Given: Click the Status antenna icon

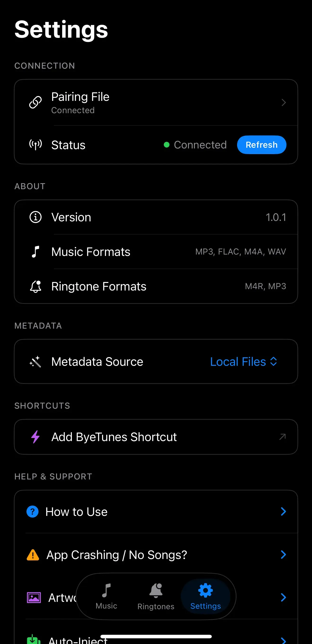Looking at the screenshot, I should [x=35, y=145].
